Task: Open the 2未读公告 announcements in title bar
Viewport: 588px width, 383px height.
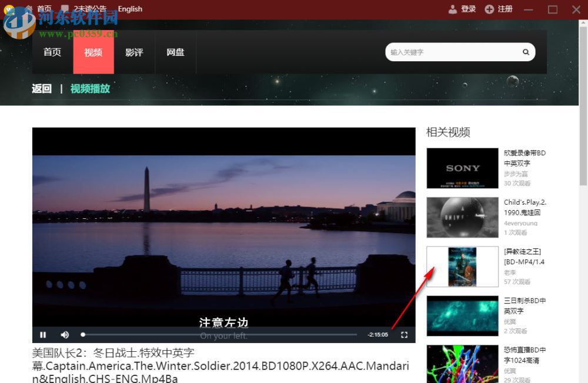Action: coord(84,9)
